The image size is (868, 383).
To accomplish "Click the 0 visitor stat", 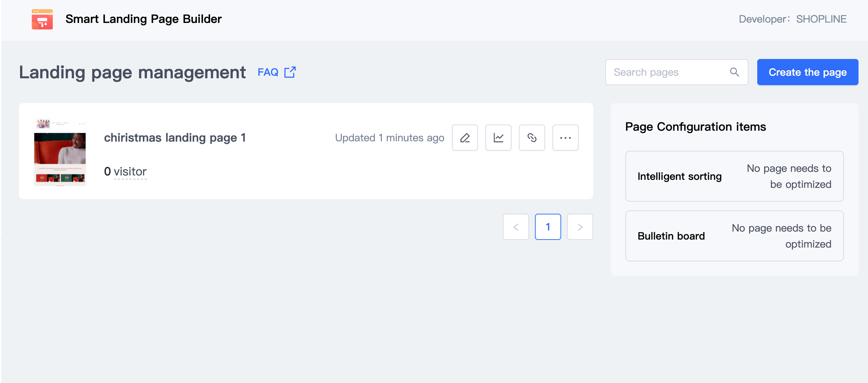I will [x=125, y=171].
